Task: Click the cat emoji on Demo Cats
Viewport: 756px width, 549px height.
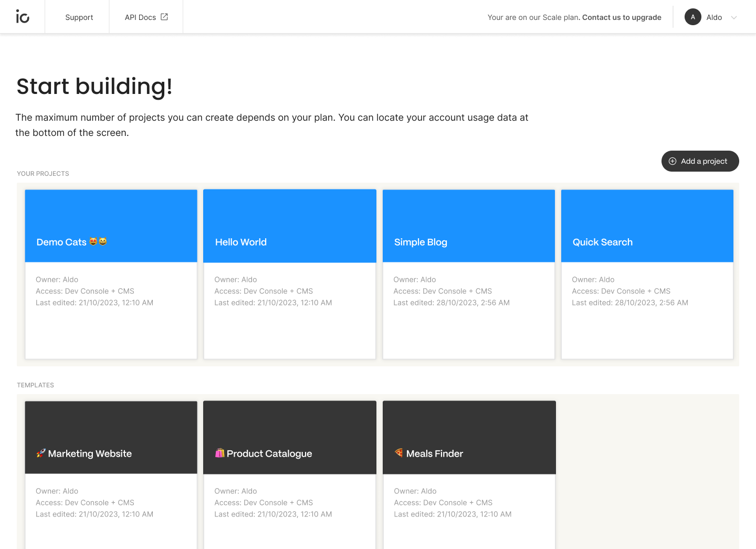Action: point(98,241)
